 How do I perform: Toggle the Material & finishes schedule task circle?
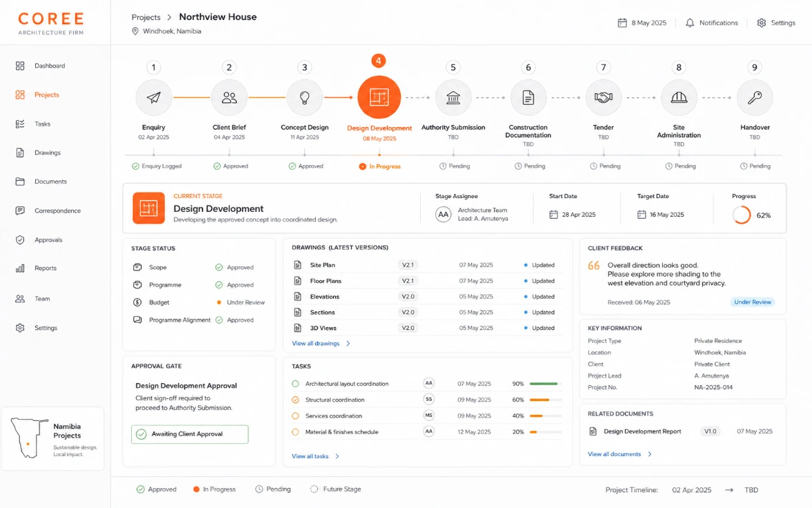(295, 432)
